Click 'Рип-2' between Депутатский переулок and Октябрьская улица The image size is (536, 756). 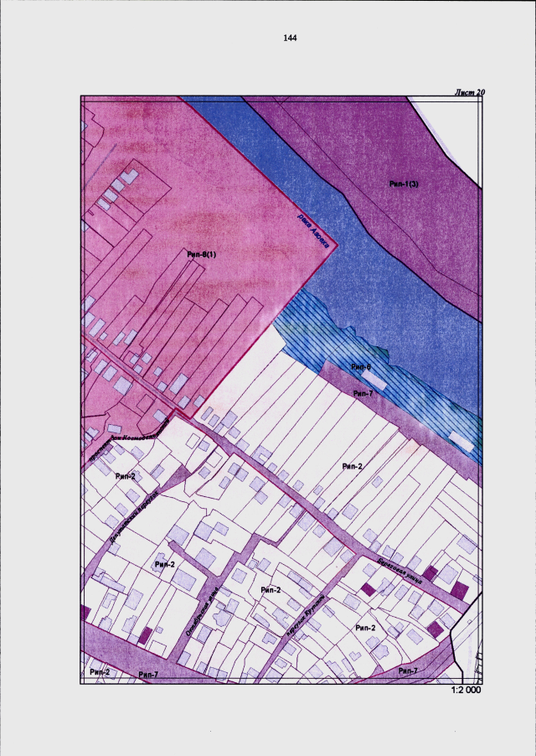tap(165, 565)
